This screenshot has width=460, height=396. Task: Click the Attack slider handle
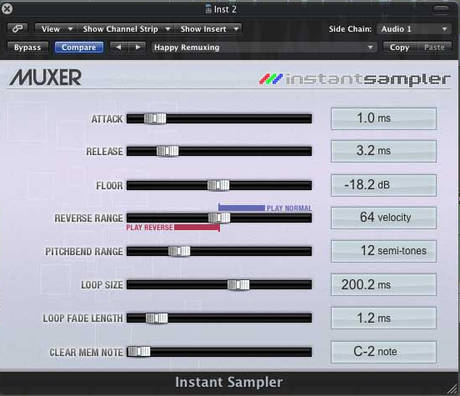pyautogui.click(x=155, y=118)
